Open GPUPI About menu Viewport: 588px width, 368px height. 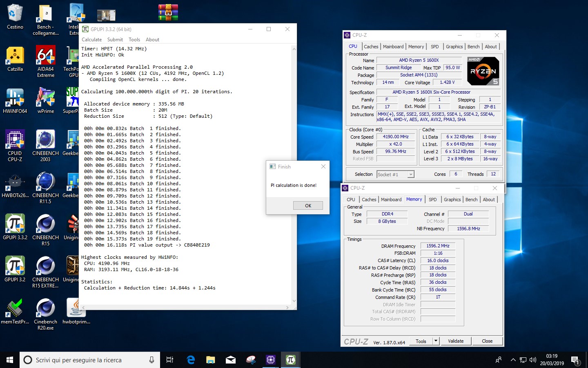point(152,40)
